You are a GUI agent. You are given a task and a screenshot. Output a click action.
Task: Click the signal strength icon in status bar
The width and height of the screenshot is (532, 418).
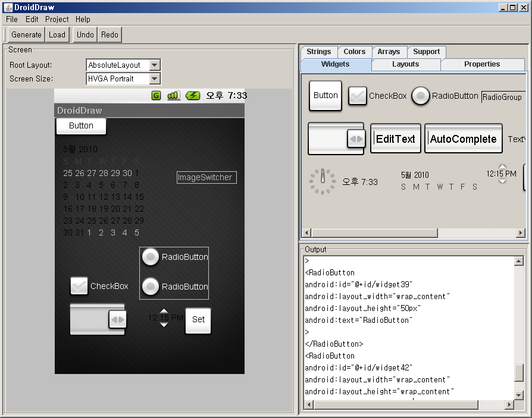tap(174, 96)
